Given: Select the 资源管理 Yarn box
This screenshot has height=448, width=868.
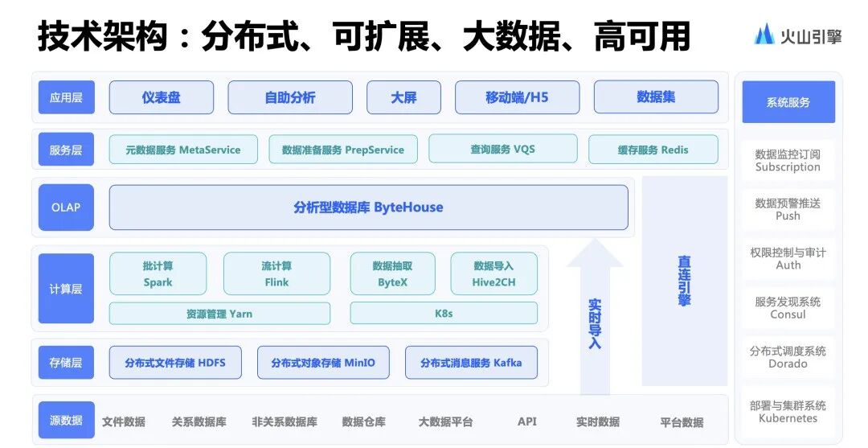Looking at the screenshot, I should (219, 314).
